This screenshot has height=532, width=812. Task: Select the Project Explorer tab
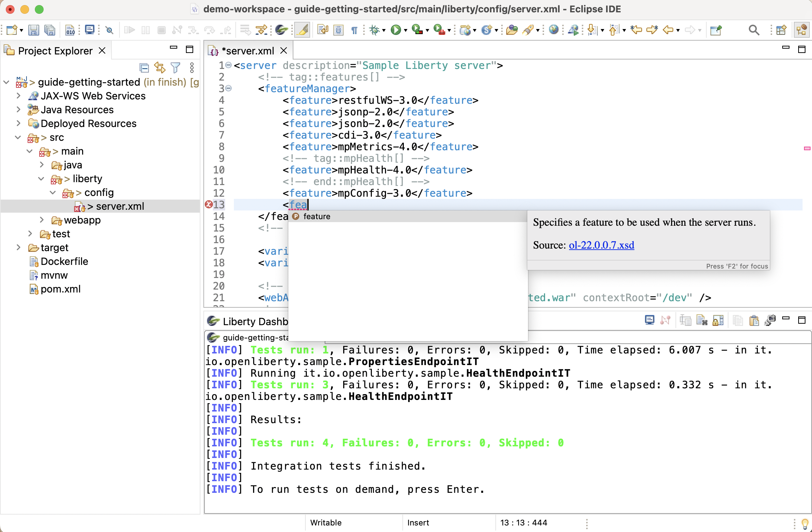(x=55, y=51)
